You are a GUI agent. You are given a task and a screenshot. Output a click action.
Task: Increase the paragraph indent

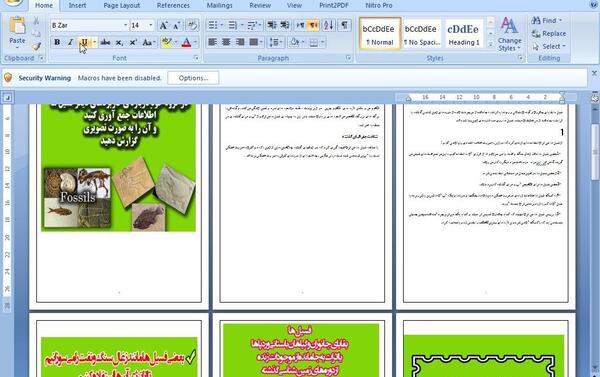pyautogui.click(x=285, y=25)
